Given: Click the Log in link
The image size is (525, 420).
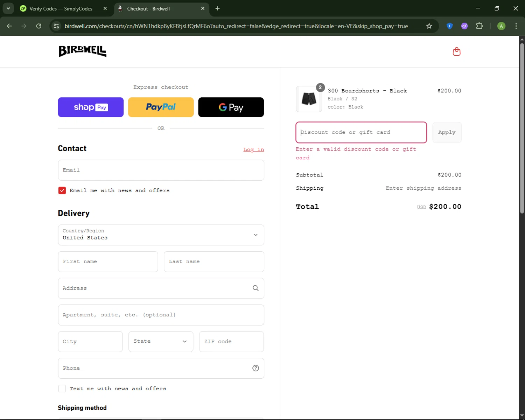Looking at the screenshot, I should [x=254, y=149].
